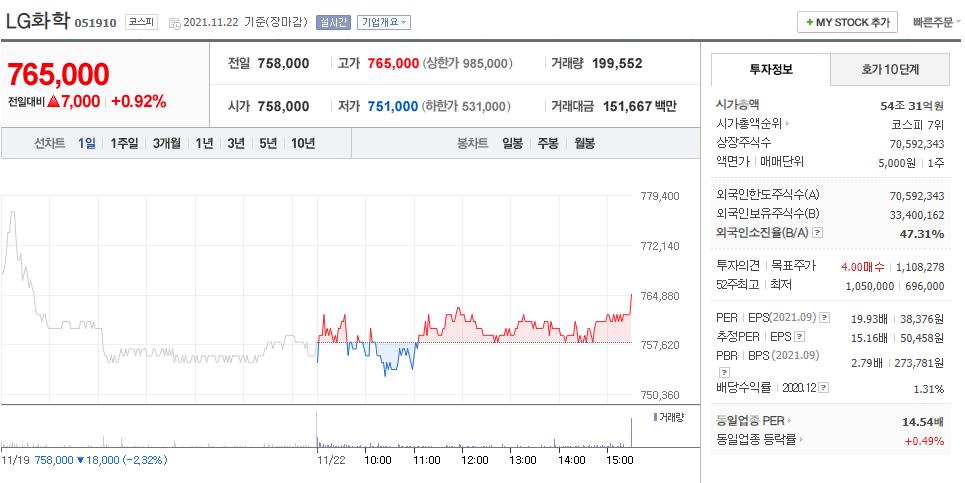
Task: Click the 시가 758,000 value
Action: 283,106
